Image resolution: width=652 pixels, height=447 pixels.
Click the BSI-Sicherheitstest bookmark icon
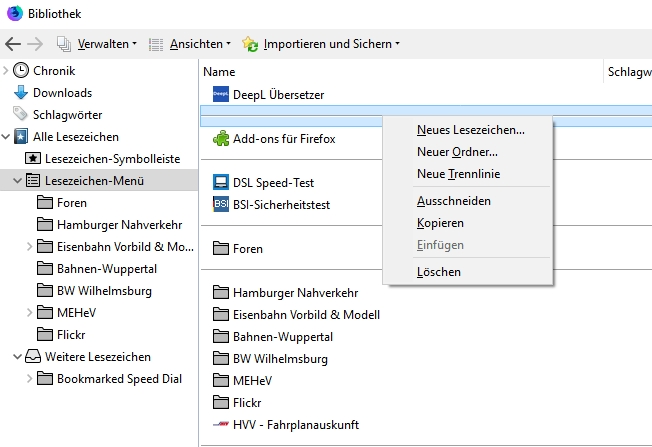click(x=221, y=204)
